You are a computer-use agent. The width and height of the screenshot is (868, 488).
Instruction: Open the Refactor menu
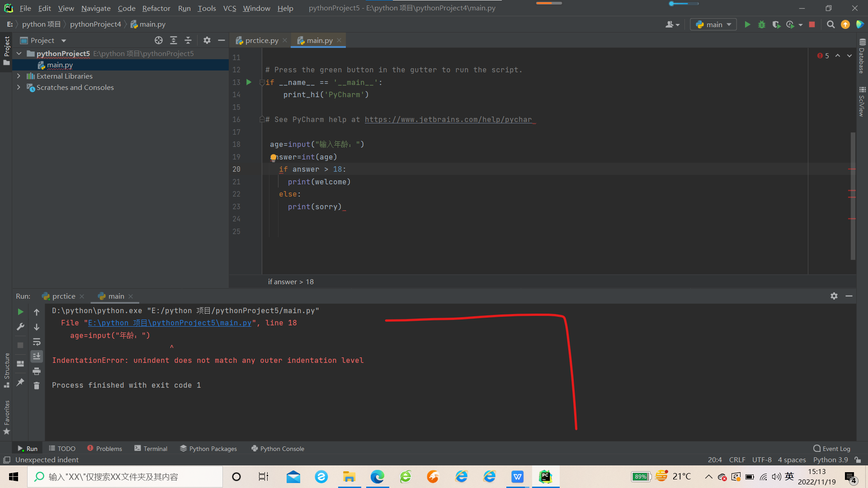click(x=156, y=8)
